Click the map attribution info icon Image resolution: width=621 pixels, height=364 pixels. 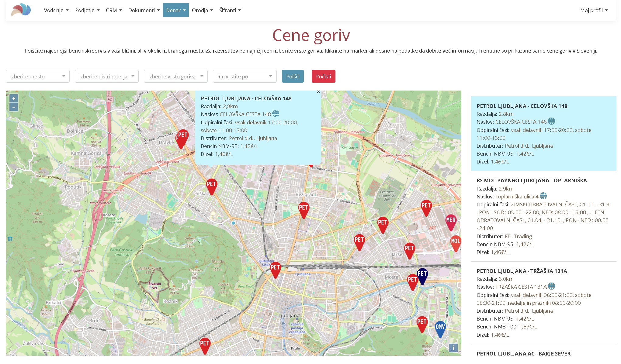[453, 348]
